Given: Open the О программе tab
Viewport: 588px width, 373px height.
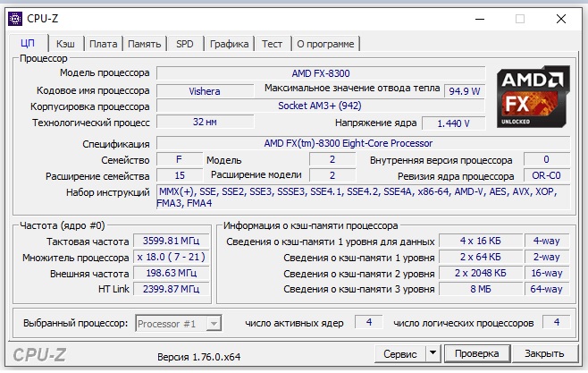Looking at the screenshot, I should click(325, 44).
